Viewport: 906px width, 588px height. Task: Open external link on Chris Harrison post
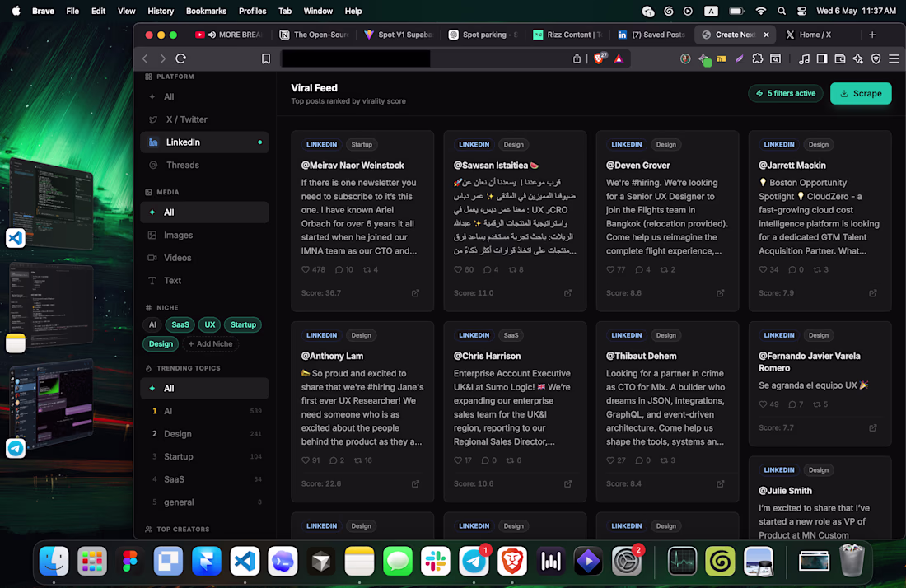click(x=568, y=483)
